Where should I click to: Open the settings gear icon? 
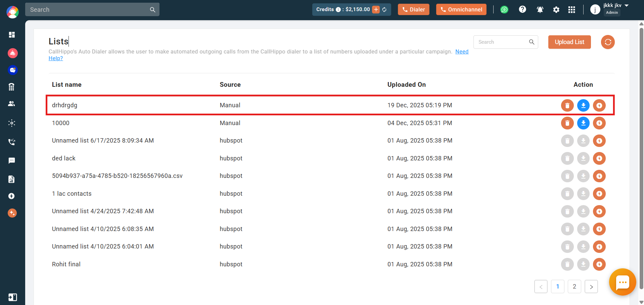click(x=556, y=10)
